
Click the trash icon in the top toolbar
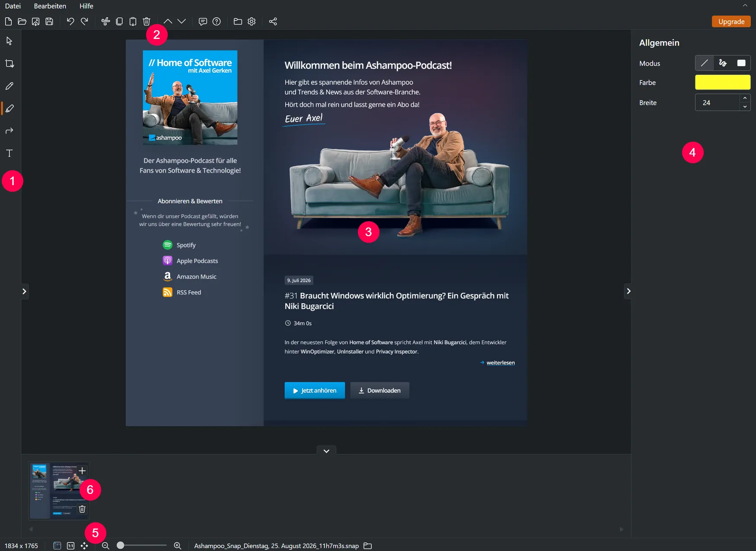coord(147,22)
